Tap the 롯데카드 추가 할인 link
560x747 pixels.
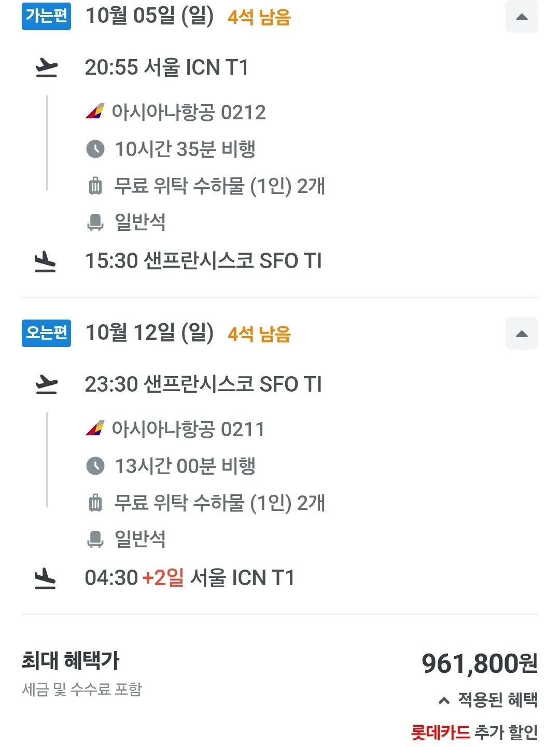(x=474, y=732)
